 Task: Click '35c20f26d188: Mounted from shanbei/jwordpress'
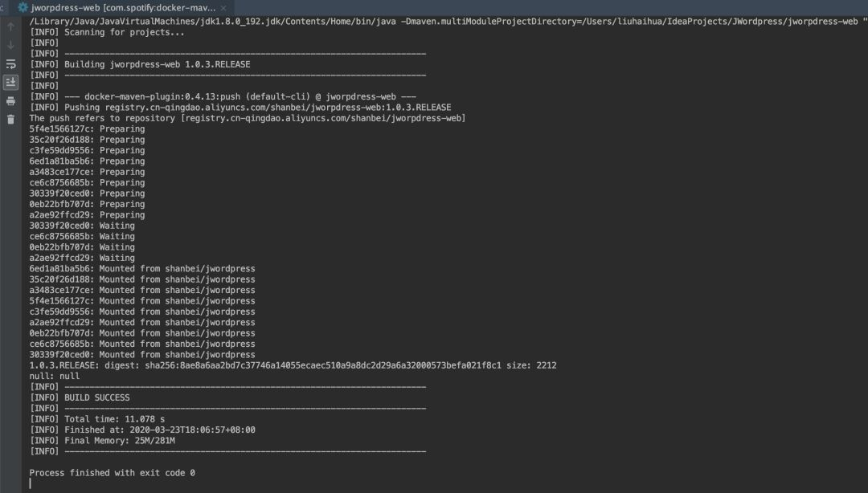point(142,279)
